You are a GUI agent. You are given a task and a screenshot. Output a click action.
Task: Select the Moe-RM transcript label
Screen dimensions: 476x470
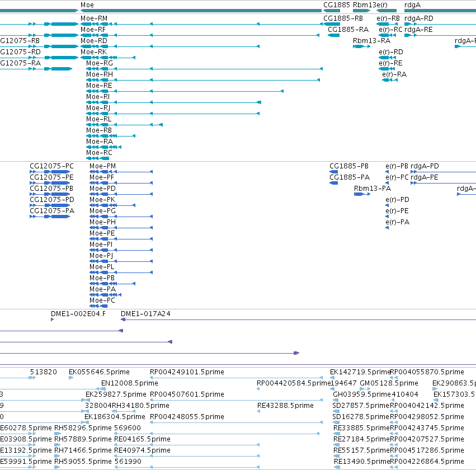[94, 18]
